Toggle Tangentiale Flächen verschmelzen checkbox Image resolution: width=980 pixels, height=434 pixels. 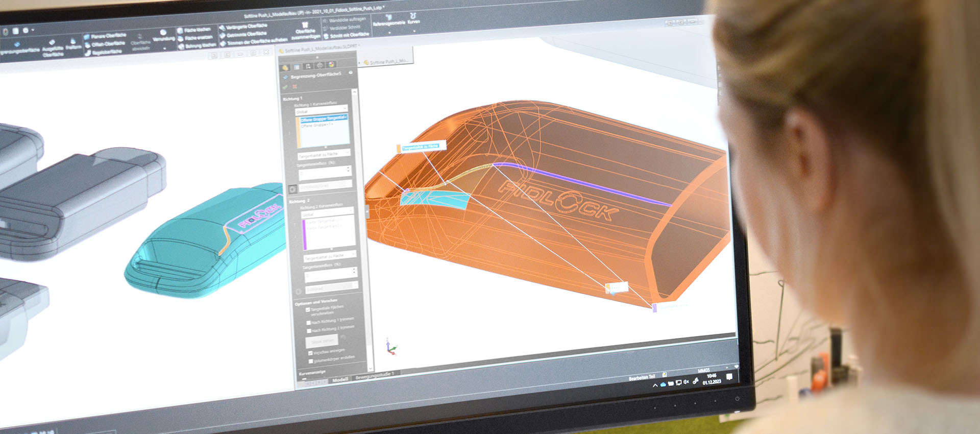click(x=308, y=309)
